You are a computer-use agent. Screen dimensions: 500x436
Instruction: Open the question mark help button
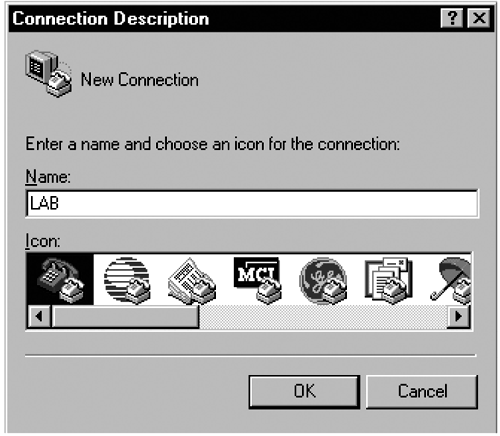(452, 18)
